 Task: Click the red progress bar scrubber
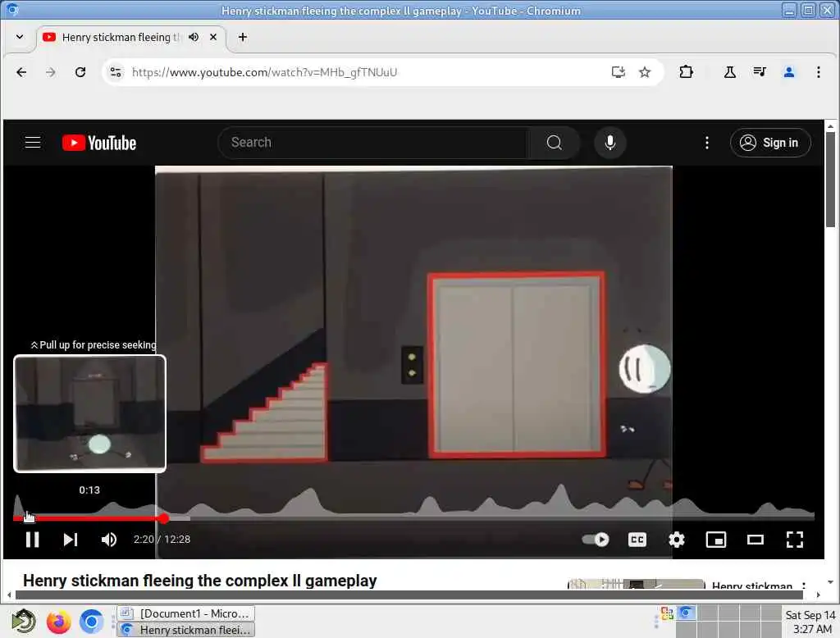click(x=163, y=518)
